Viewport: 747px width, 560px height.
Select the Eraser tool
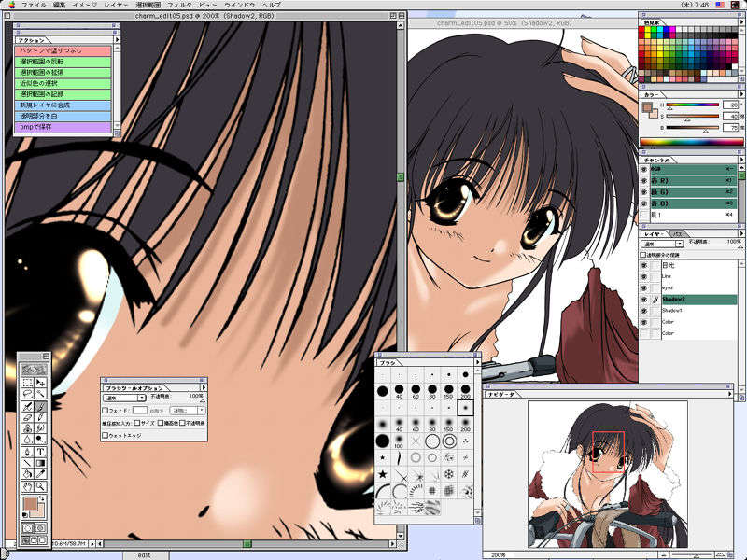pyautogui.click(x=28, y=416)
